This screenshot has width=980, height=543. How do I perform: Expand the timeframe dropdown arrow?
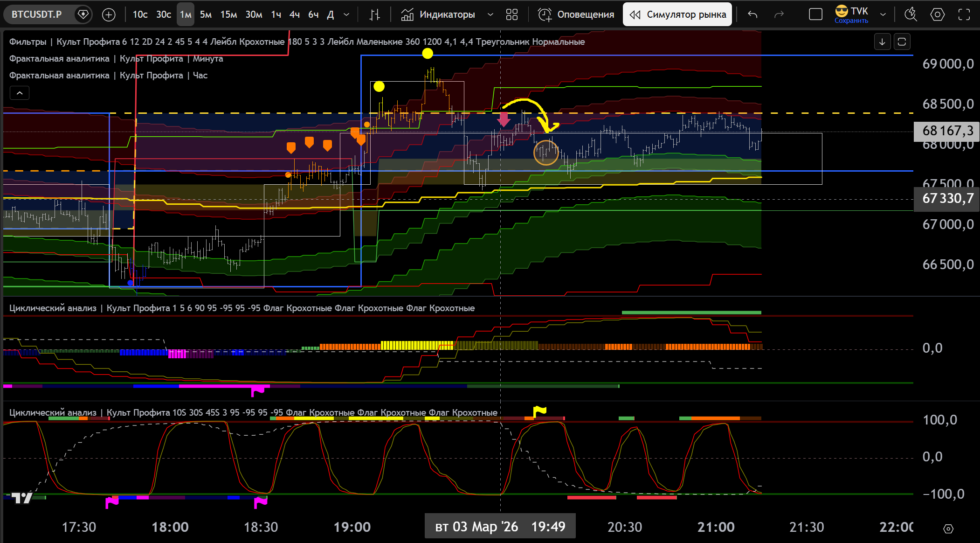pyautogui.click(x=346, y=14)
